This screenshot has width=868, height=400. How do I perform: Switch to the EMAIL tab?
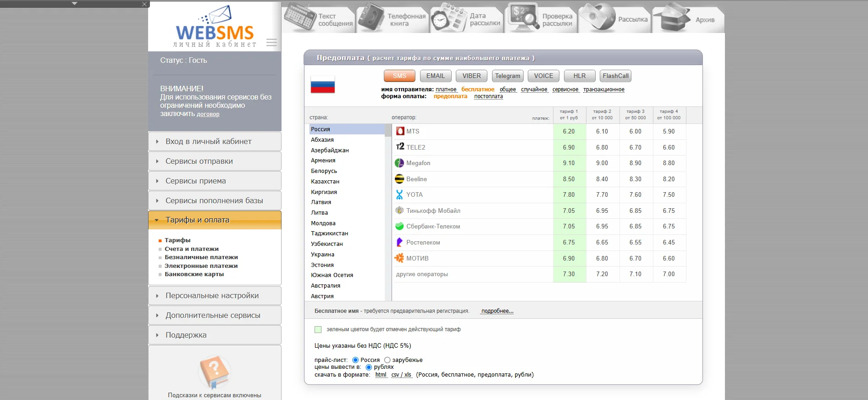pos(436,76)
